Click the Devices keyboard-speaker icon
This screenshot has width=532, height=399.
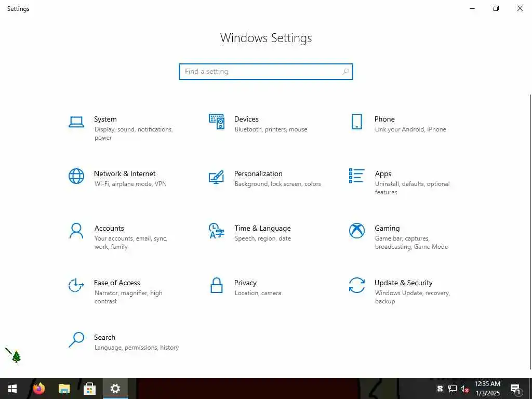point(217,122)
